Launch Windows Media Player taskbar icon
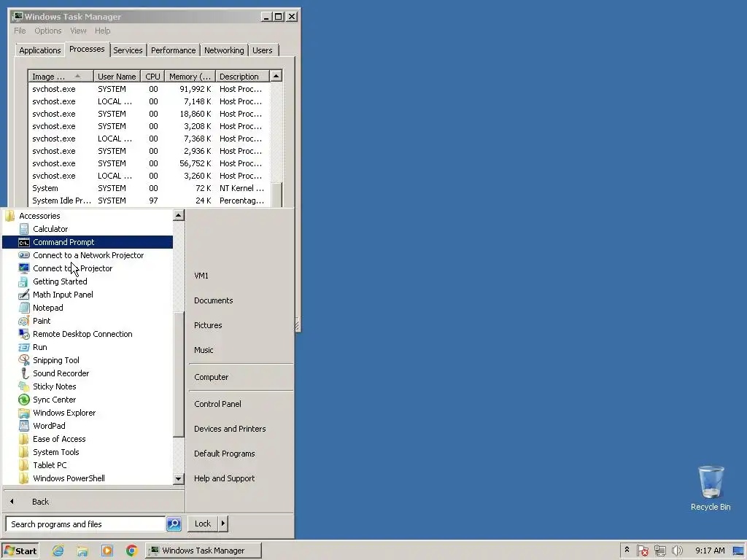The width and height of the screenshot is (747, 560). (107, 551)
